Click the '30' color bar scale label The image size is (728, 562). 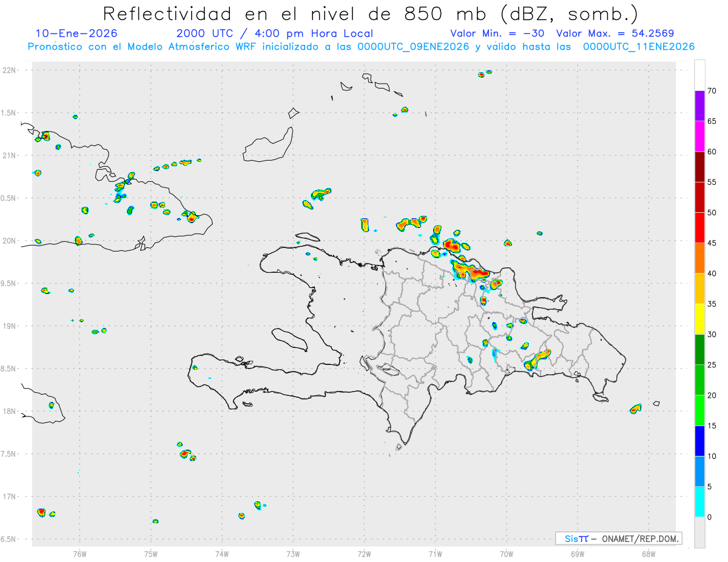tap(712, 335)
